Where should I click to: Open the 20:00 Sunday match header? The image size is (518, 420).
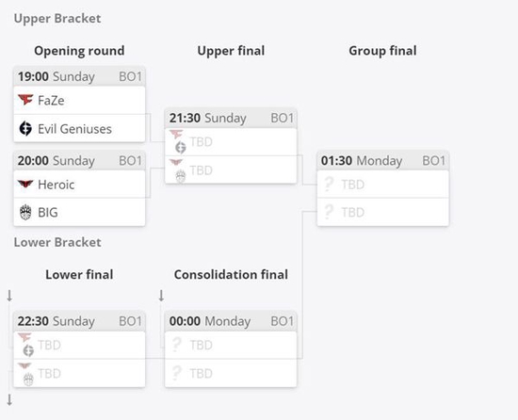[79, 161]
